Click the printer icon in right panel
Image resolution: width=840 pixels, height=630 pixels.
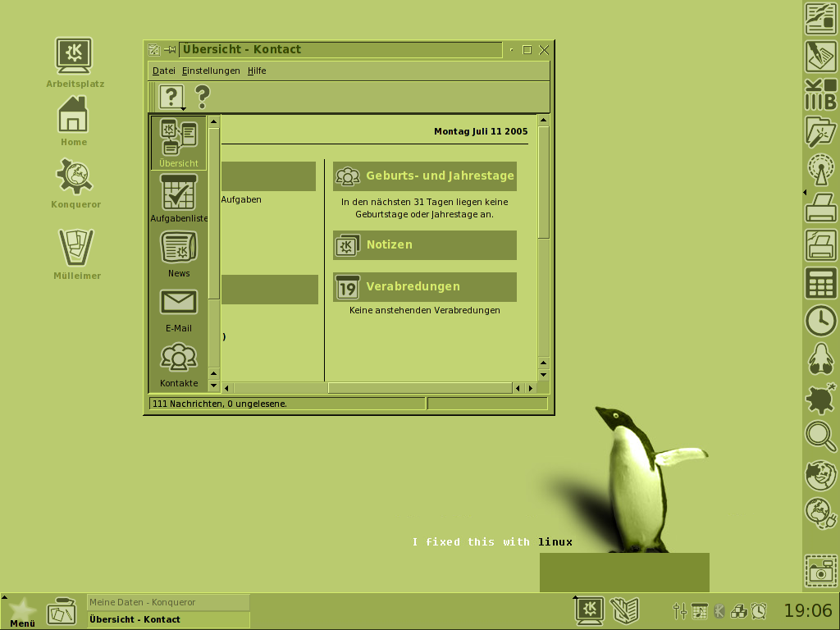pyautogui.click(x=820, y=208)
